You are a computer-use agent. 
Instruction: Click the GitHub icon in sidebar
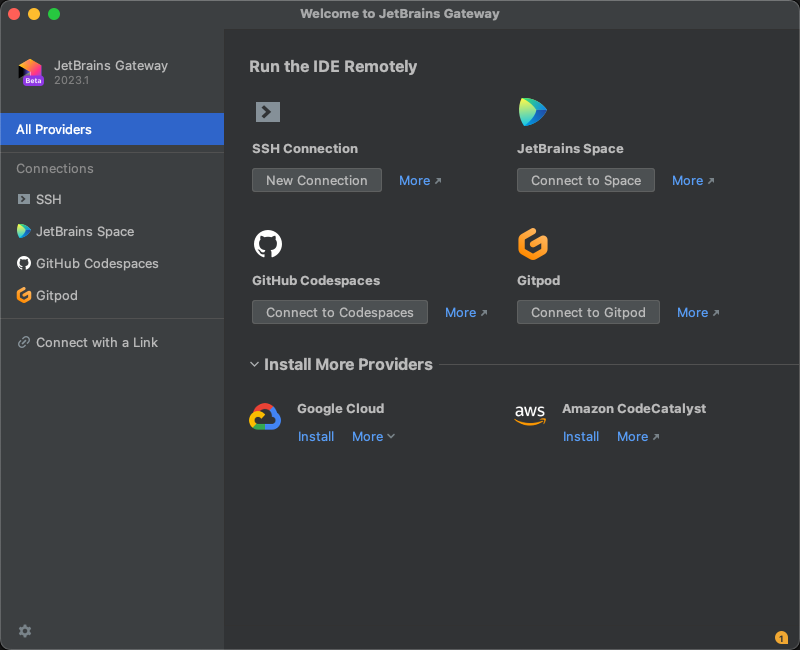coord(23,263)
